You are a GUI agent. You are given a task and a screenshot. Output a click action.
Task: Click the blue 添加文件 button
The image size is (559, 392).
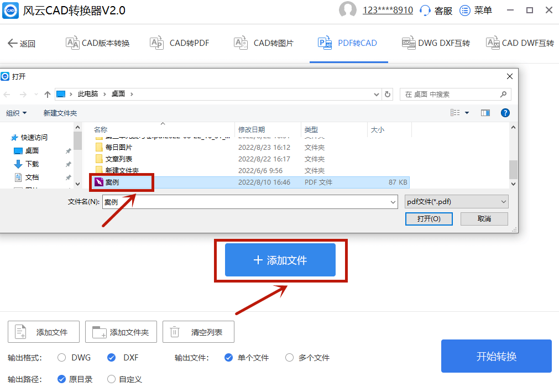280,260
